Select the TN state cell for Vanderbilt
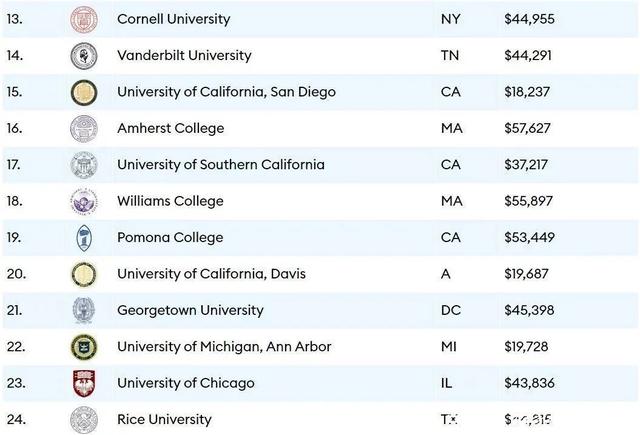Viewport: 640px width, 435px height. (450, 55)
